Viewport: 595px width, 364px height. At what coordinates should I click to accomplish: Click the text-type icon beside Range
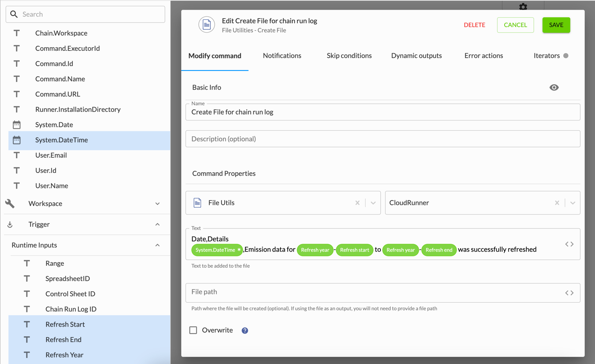[27, 264]
